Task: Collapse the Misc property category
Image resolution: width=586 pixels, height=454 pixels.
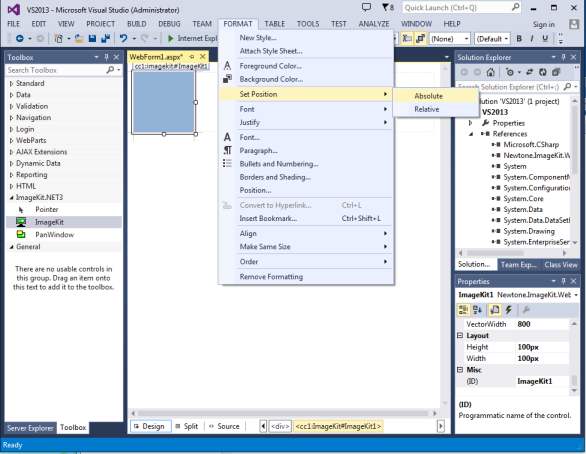Action: 460,370
